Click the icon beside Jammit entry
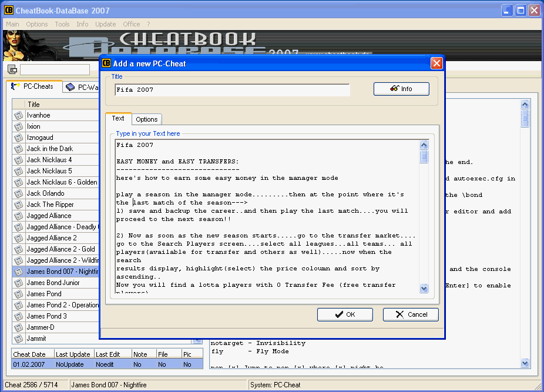The width and height of the screenshot is (544, 392). coord(19,339)
